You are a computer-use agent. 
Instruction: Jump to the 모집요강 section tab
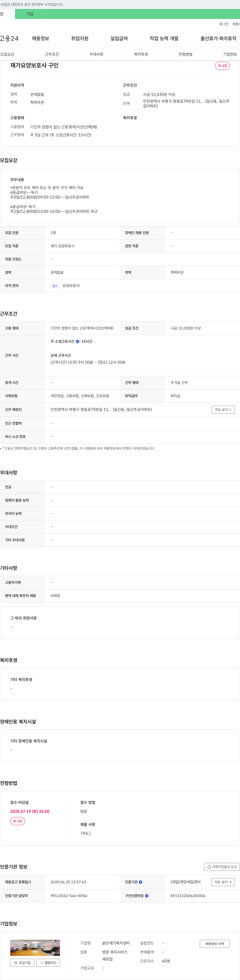pos(7,54)
